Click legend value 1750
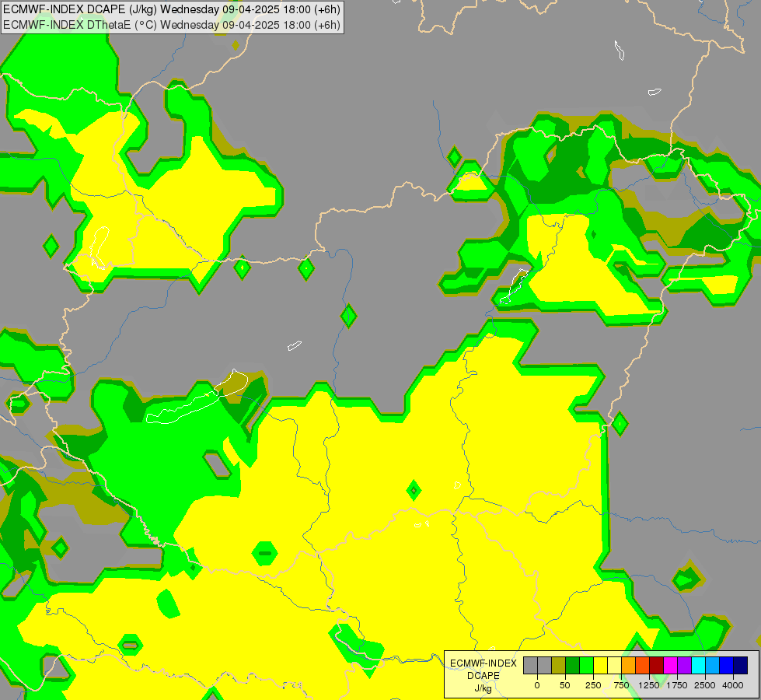This screenshot has width=761, height=700. point(677,685)
